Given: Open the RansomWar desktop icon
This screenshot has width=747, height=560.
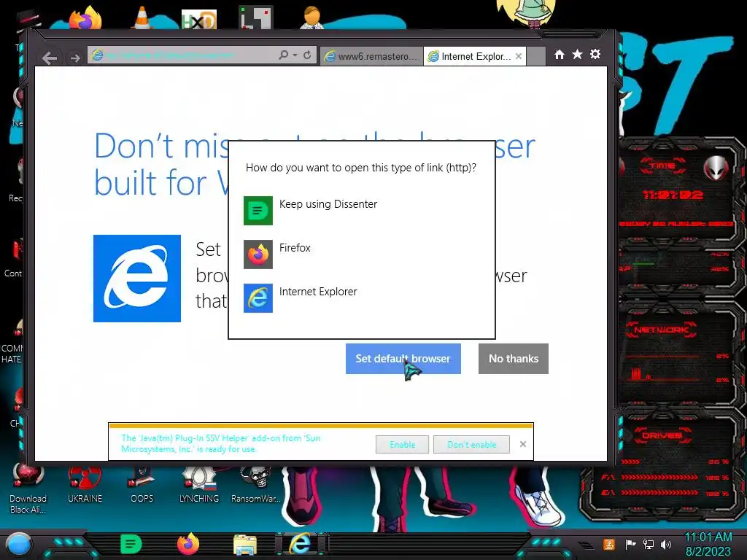Looking at the screenshot, I should pyautogui.click(x=256, y=485).
